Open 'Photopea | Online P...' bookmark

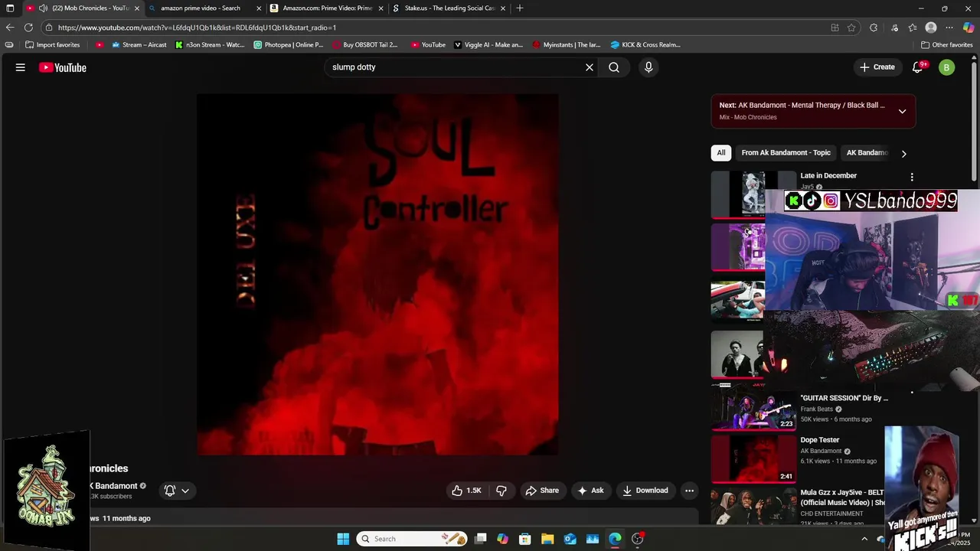[289, 45]
